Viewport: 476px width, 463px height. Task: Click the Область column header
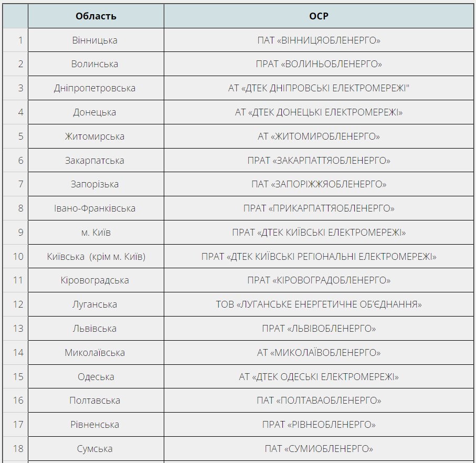(96, 16)
